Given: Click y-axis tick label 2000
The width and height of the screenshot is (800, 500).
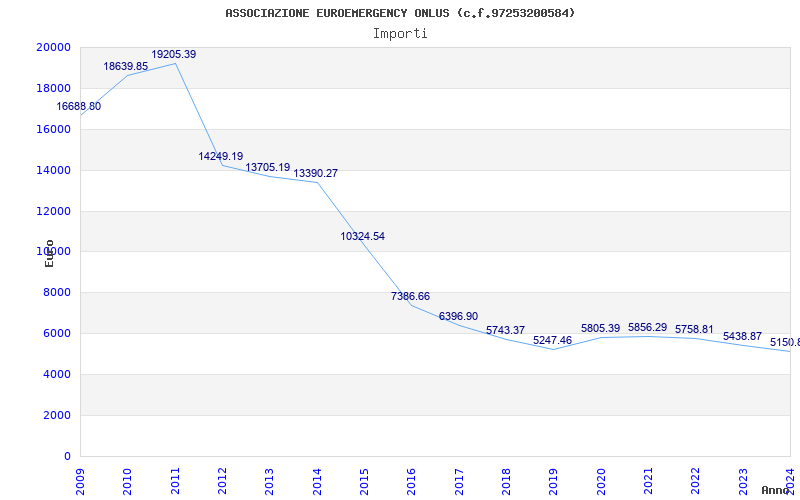Looking at the screenshot, I should click(56, 415).
